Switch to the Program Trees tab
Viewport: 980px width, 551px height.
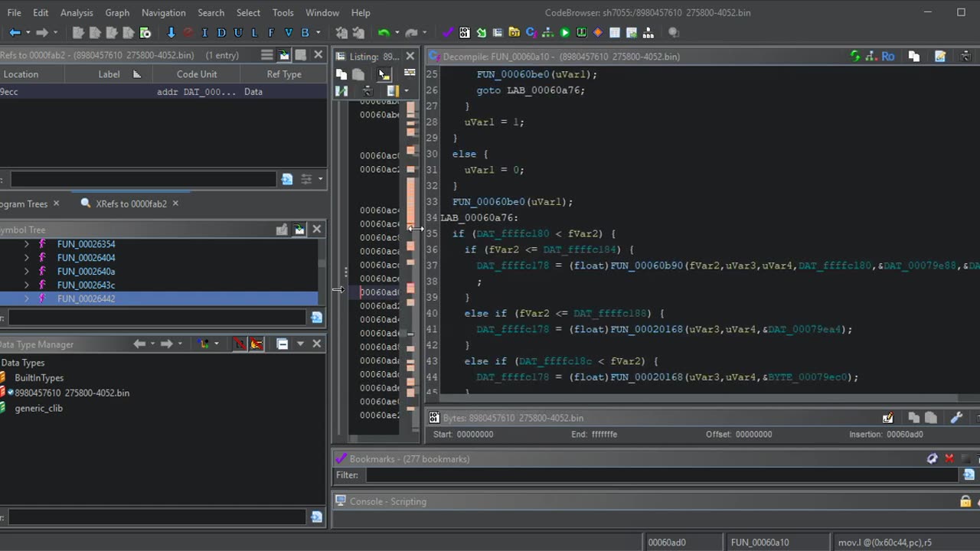[24, 204]
